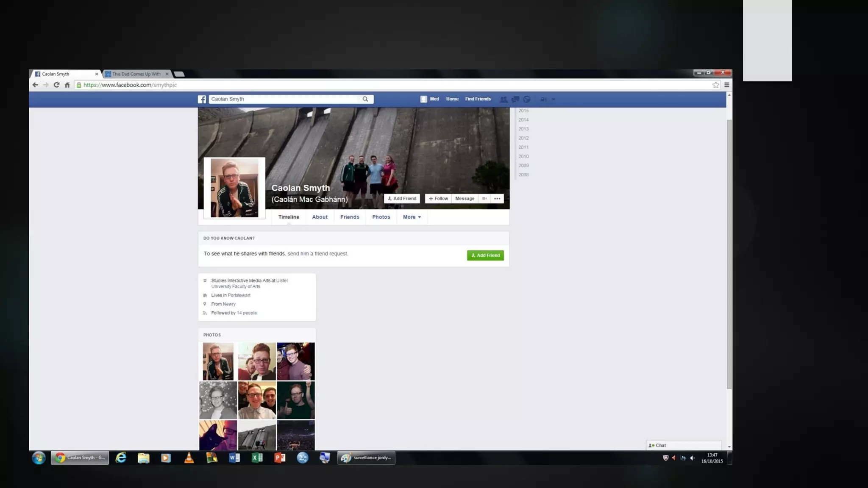Image resolution: width=868 pixels, height=488 pixels.
Task: Open the friend requests icon
Action: click(x=504, y=99)
